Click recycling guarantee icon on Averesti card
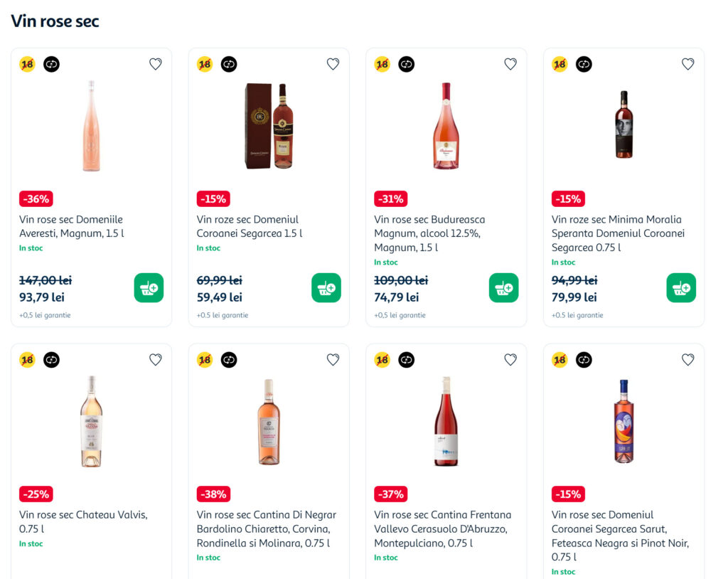 click(51, 64)
